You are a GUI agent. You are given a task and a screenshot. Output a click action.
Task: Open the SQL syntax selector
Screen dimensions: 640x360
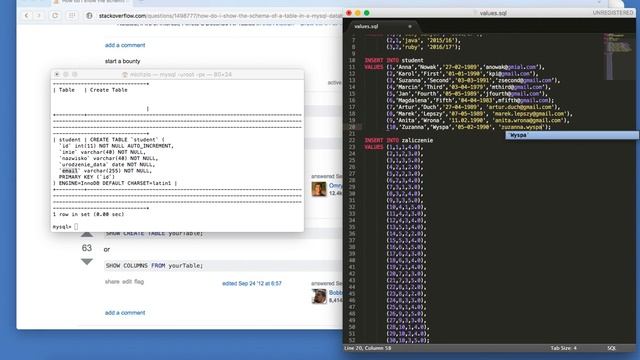pyautogui.click(x=611, y=348)
